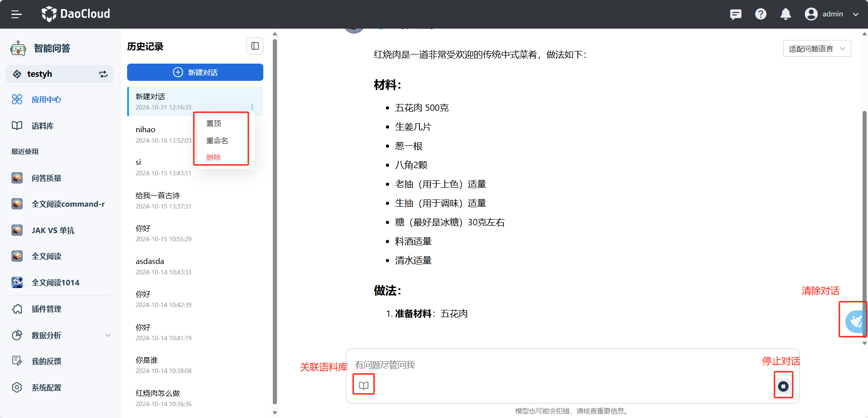Open the notifications bell icon
The width and height of the screenshot is (868, 418).
point(785,14)
